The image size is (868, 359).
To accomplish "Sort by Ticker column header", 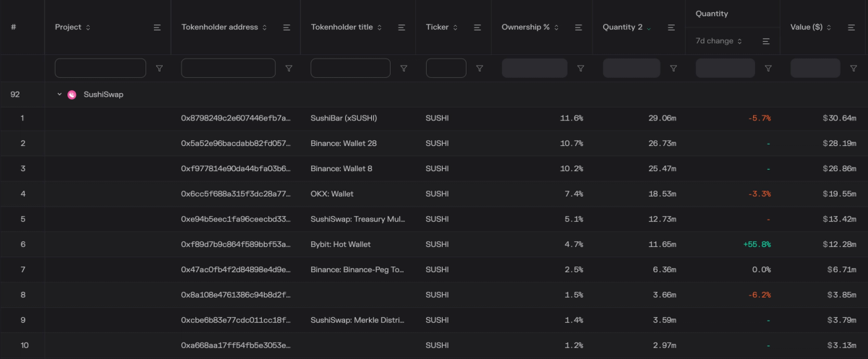I will 442,27.
